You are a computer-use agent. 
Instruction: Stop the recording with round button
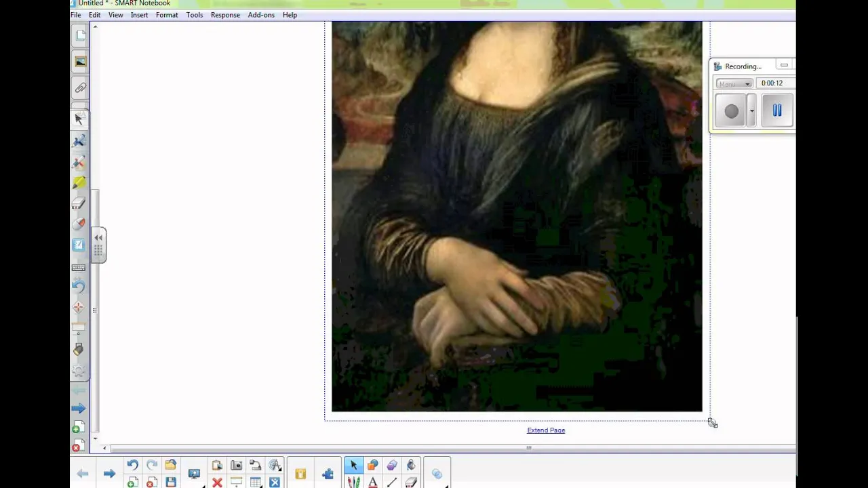tap(731, 112)
